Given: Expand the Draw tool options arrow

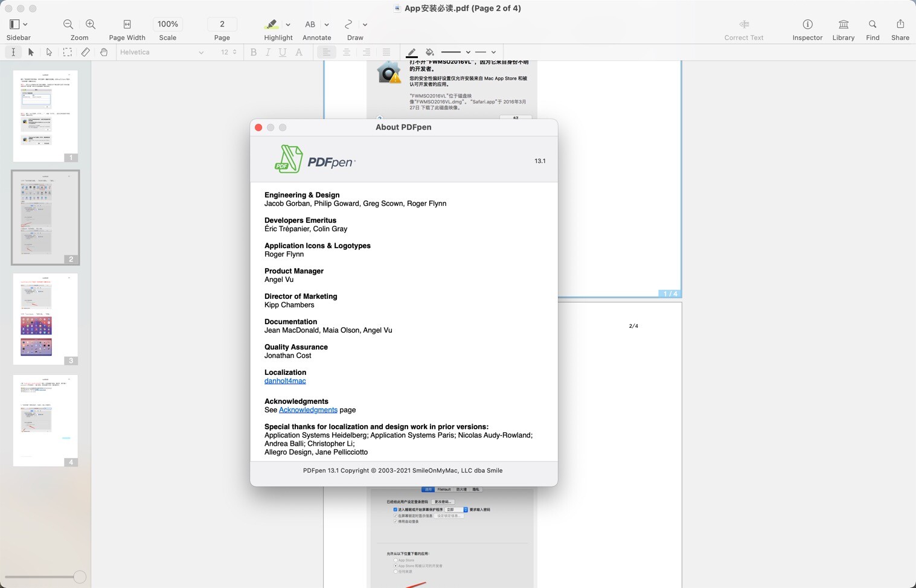Looking at the screenshot, I should coord(365,25).
